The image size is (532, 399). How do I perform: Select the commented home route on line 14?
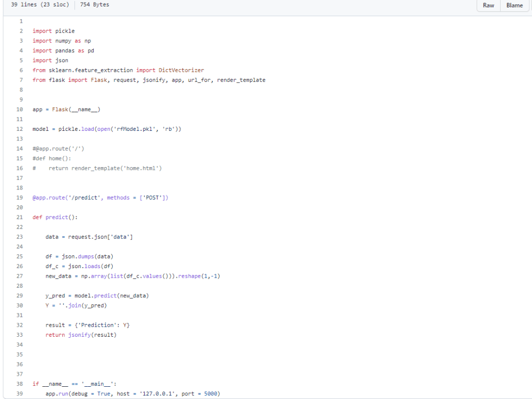tap(59, 148)
